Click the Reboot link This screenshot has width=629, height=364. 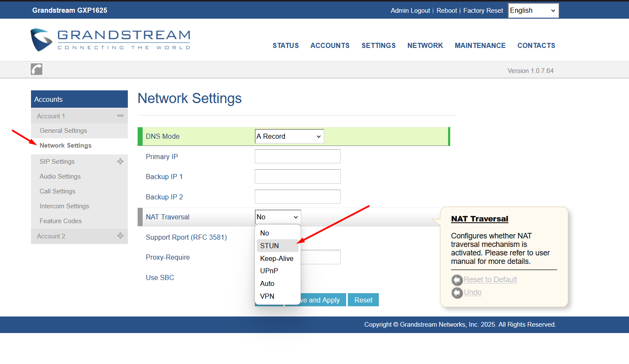tap(447, 11)
